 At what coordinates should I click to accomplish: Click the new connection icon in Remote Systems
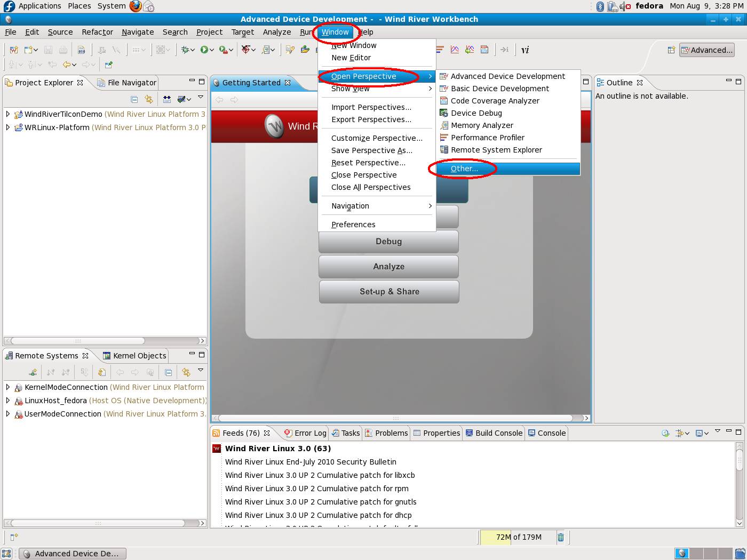click(x=33, y=372)
